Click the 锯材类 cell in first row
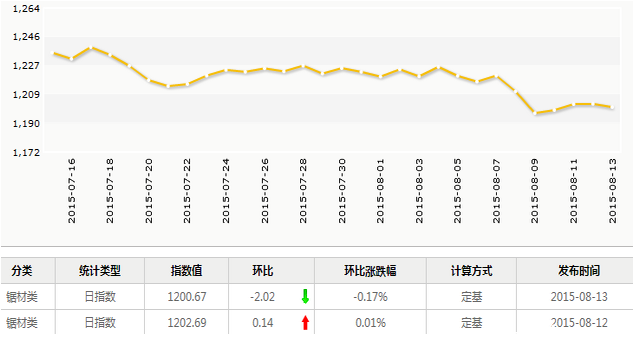This screenshot has width=634, height=362. point(22,297)
